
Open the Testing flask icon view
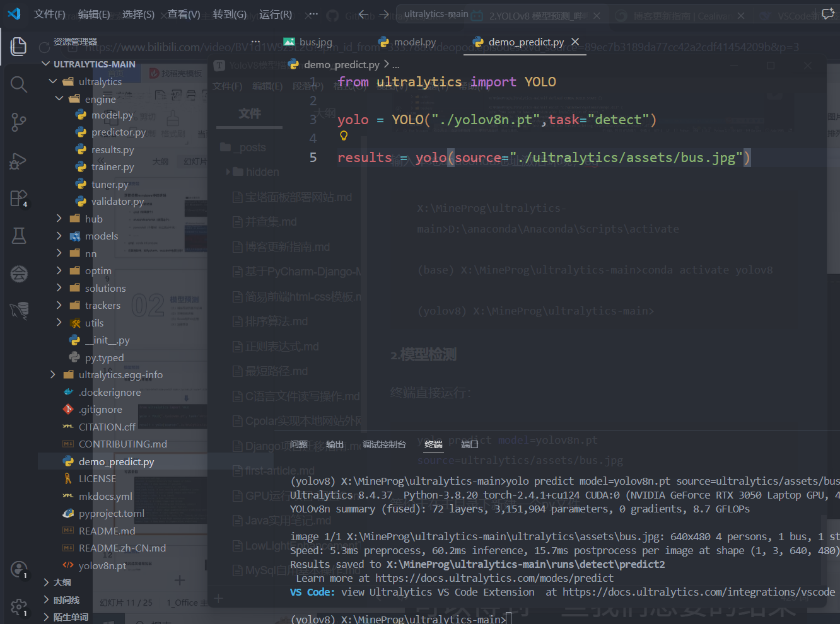[x=19, y=236]
